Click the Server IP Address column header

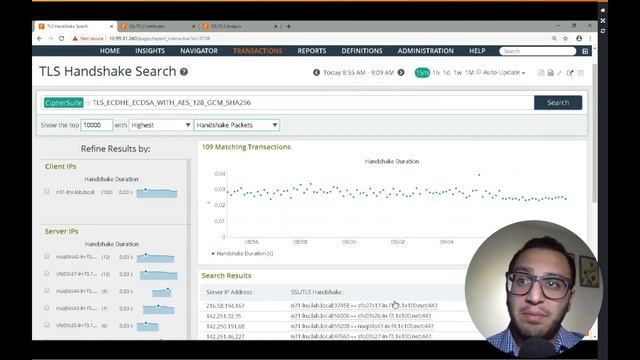coord(230,292)
